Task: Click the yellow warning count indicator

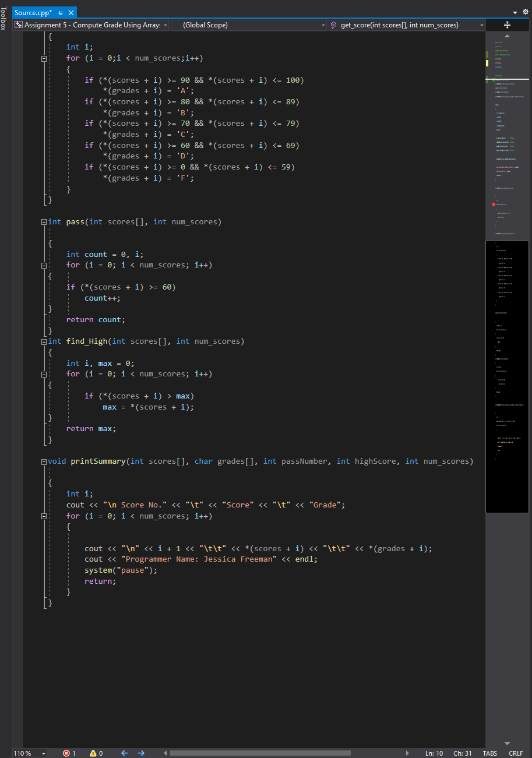Action: [96, 753]
